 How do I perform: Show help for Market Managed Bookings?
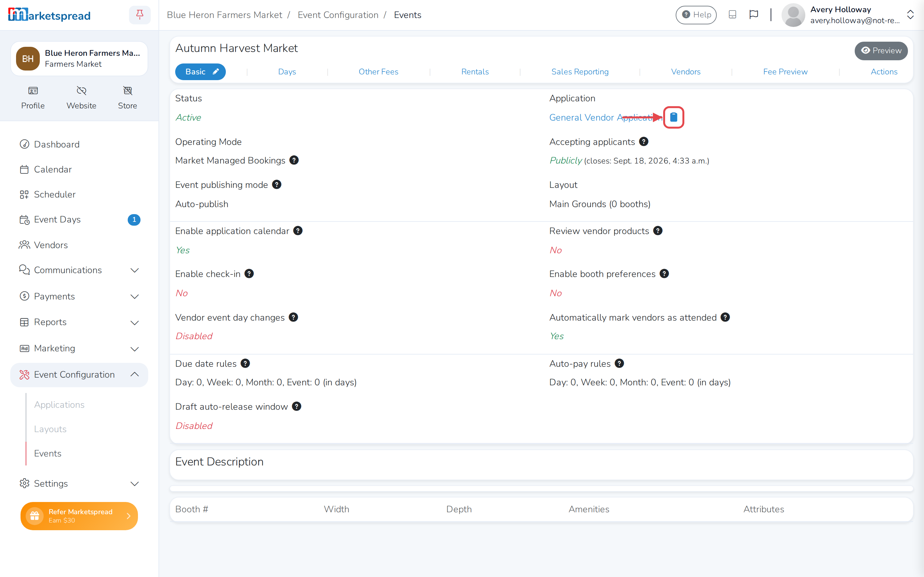click(294, 160)
